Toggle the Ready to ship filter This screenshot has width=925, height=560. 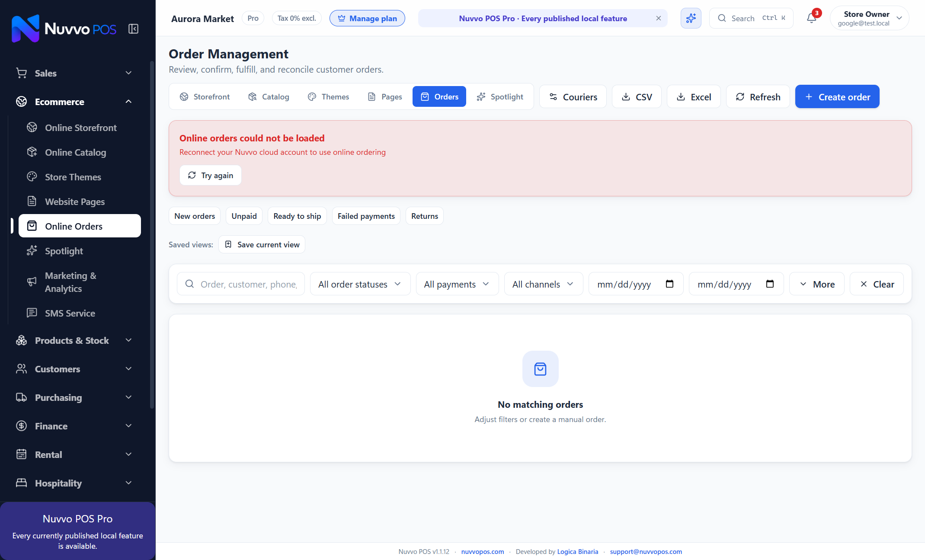pos(297,216)
